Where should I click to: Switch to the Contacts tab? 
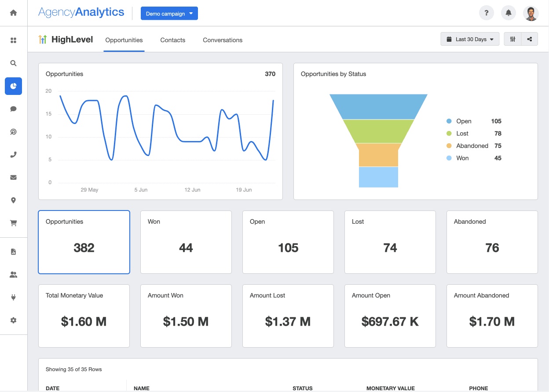tap(172, 40)
